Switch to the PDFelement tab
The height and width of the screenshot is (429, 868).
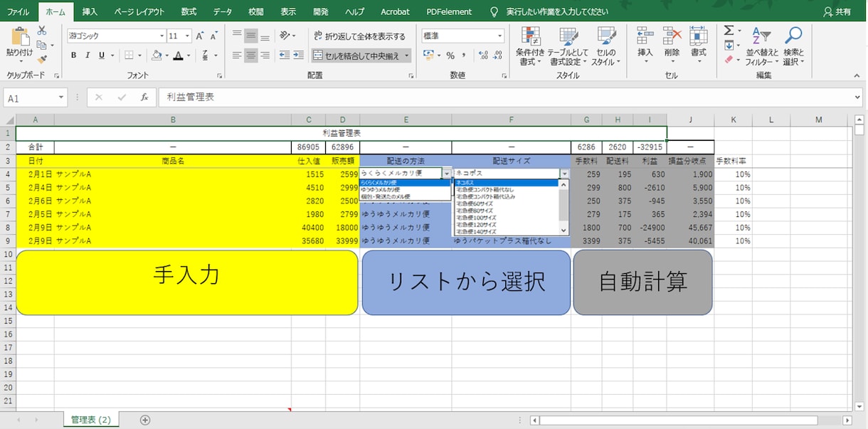coord(449,11)
